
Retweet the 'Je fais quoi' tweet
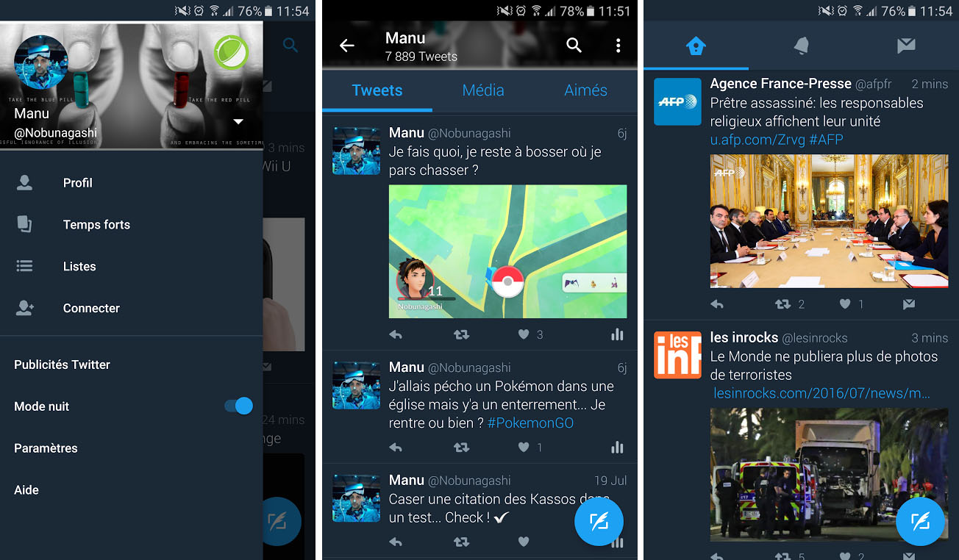461,334
